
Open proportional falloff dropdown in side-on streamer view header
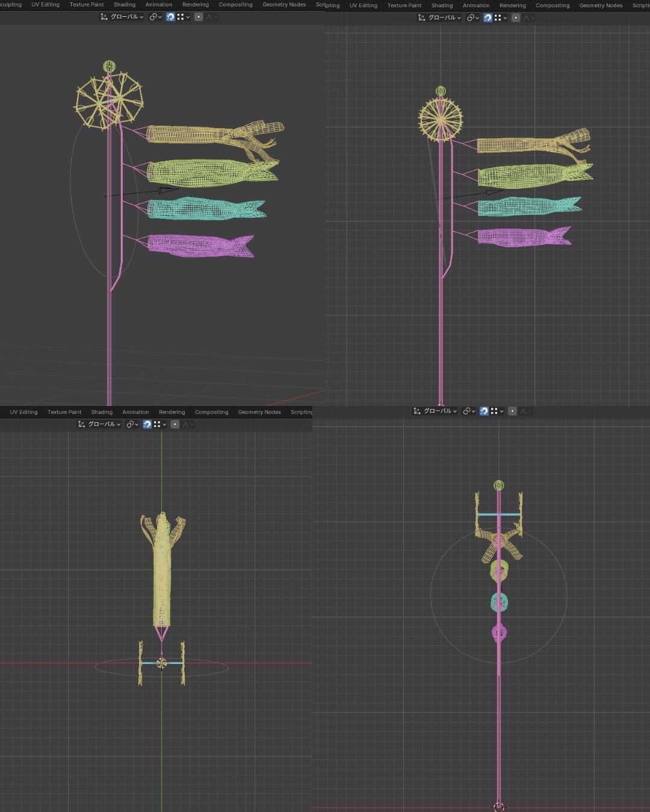coord(529,17)
